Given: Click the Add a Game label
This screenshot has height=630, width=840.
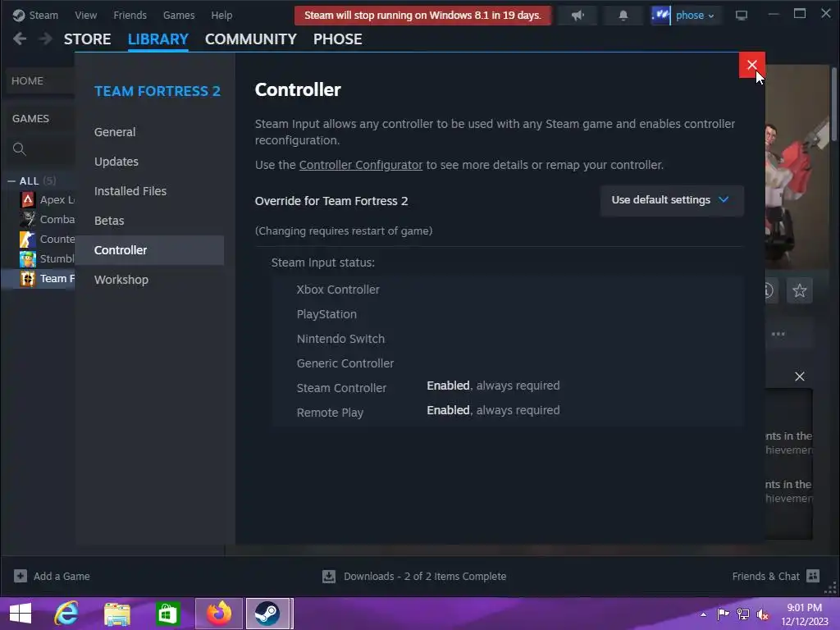Looking at the screenshot, I should coord(62,577).
